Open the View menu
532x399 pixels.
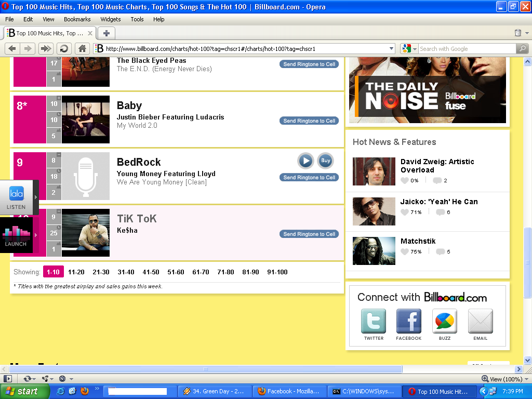point(48,19)
